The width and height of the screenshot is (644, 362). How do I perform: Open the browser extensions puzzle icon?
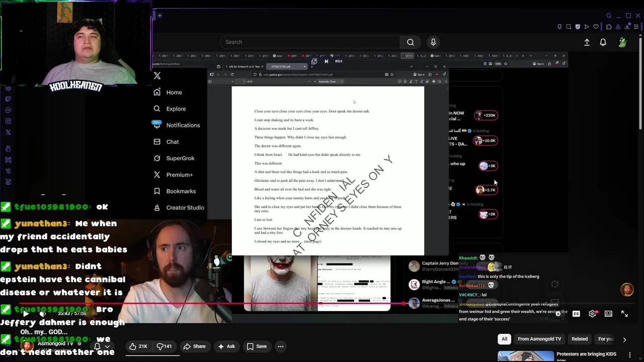point(609,27)
